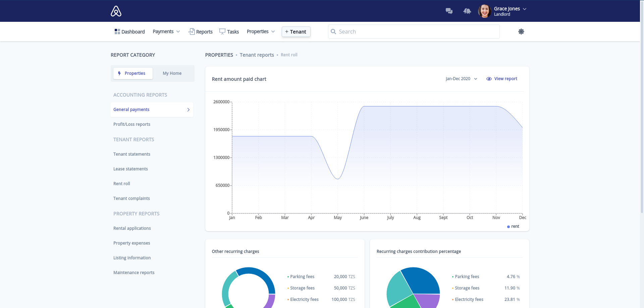
Task: Click PROPERTIES breadcrumb
Action: [219, 55]
